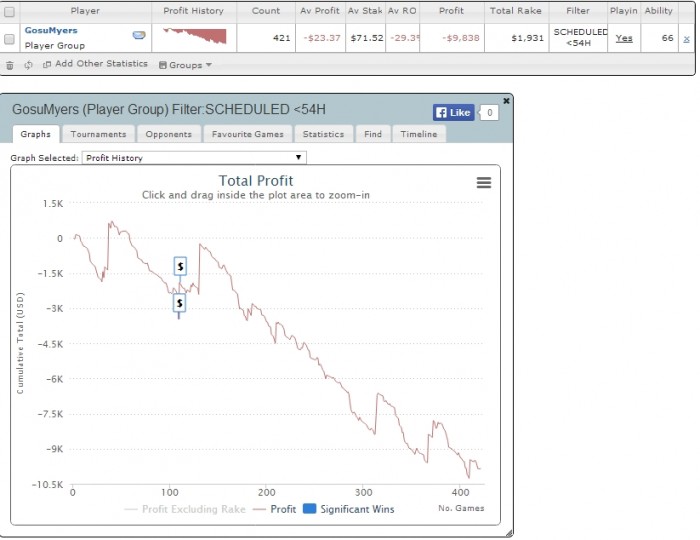Image resolution: width=700 pixels, height=540 pixels.
Task: Tick the select-all checkbox in header
Action: point(9,12)
